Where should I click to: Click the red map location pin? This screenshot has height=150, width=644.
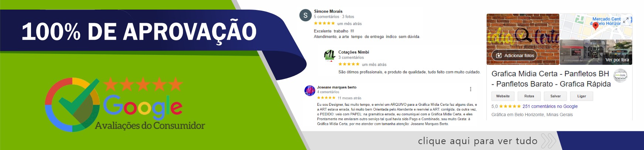click(x=595, y=26)
